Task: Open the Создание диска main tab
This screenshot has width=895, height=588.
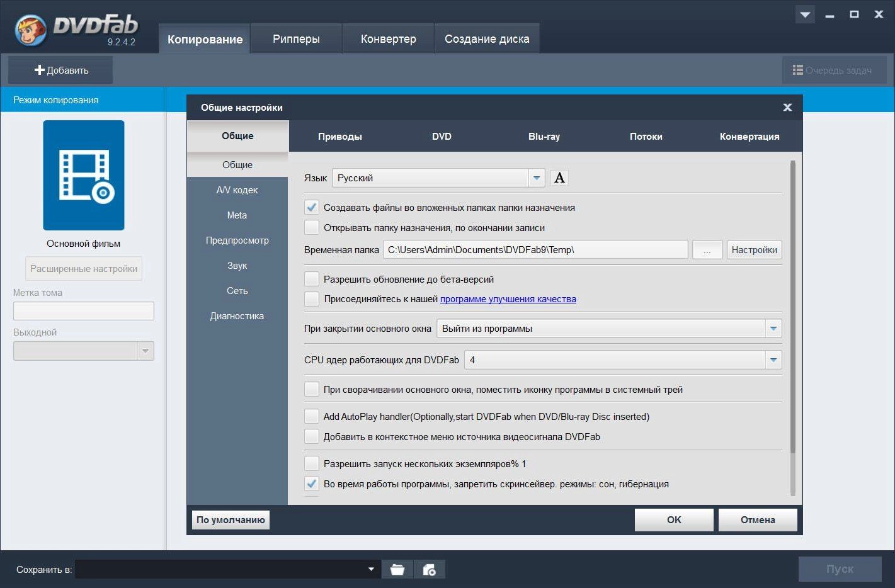Action: pyautogui.click(x=487, y=39)
